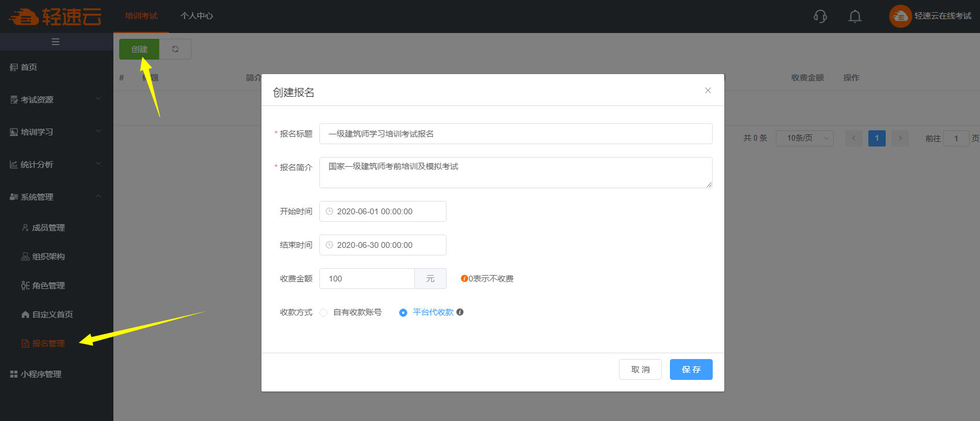Go to the next page arrow
This screenshot has height=421, width=980.
coord(900,138)
